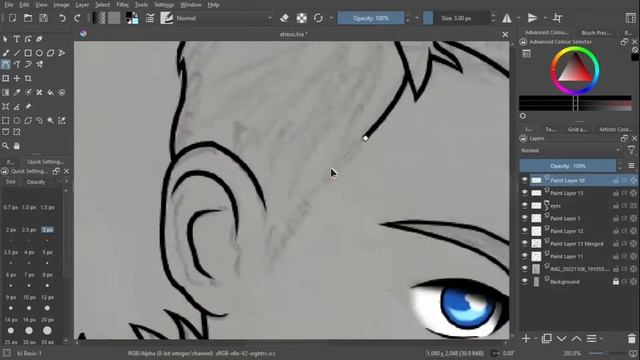Select the Gradient tool in toolbox

(6, 93)
